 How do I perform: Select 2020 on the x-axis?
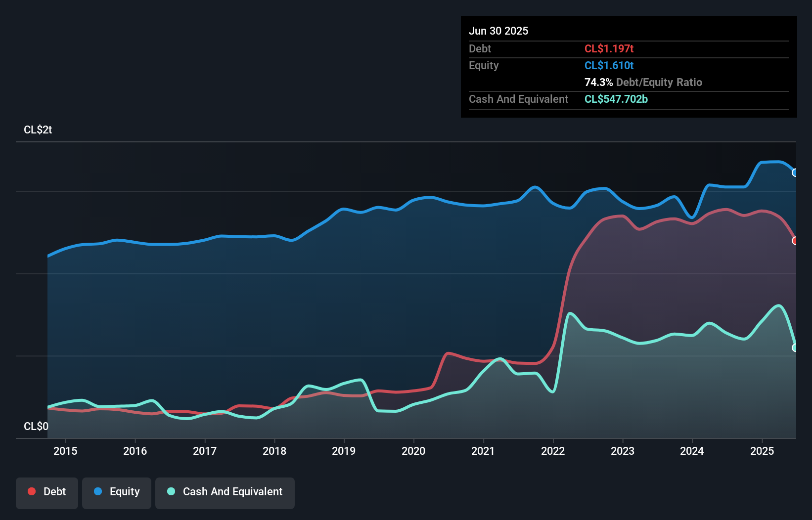click(x=413, y=451)
